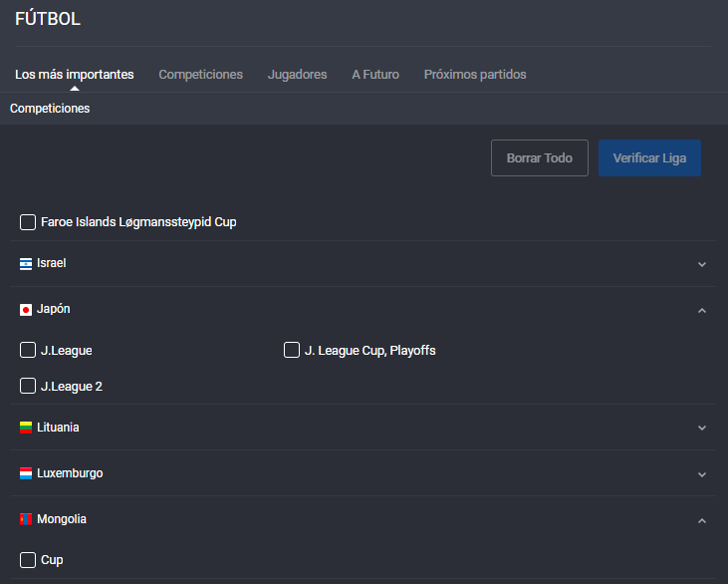The height and width of the screenshot is (584, 728).
Task: Select the A Futuro tab
Action: point(375,75)
